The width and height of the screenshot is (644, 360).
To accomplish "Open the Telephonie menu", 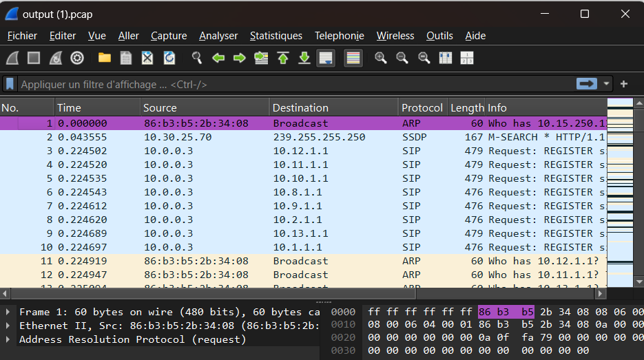I will (x=340, y=36).
